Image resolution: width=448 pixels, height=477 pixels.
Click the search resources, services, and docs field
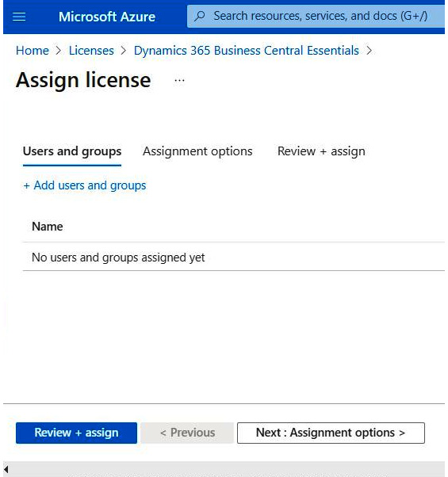[316, 16]
